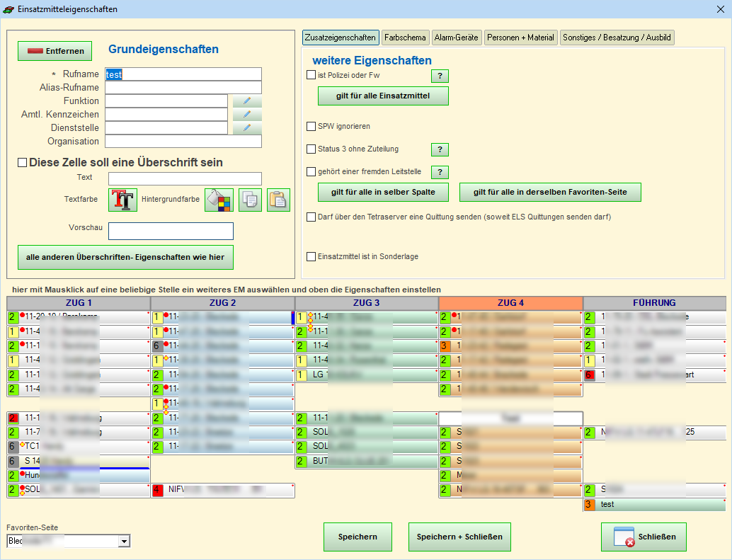Expand the Favoriten-Seite dropdown
732x560 pixels.
click(125, 542)
